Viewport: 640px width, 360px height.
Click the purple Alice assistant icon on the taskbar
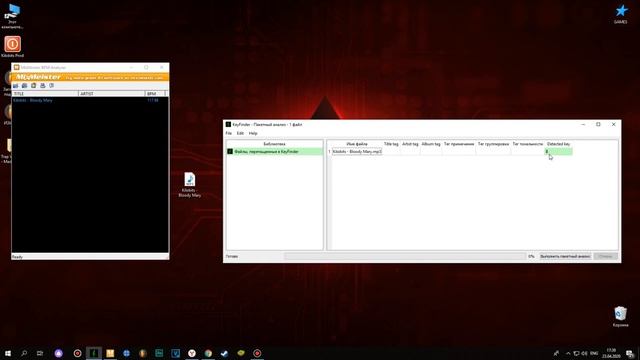(59, 353)
